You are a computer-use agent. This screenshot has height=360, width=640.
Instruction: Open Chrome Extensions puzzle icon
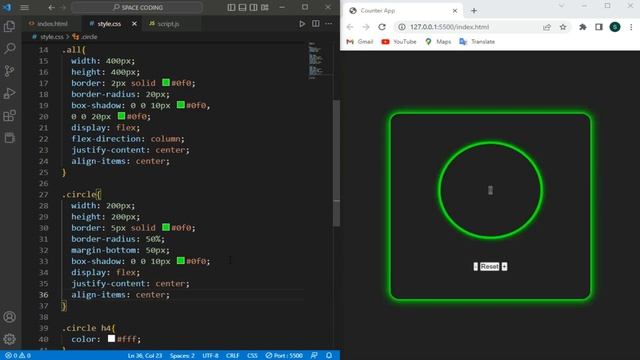coord(583,27)
